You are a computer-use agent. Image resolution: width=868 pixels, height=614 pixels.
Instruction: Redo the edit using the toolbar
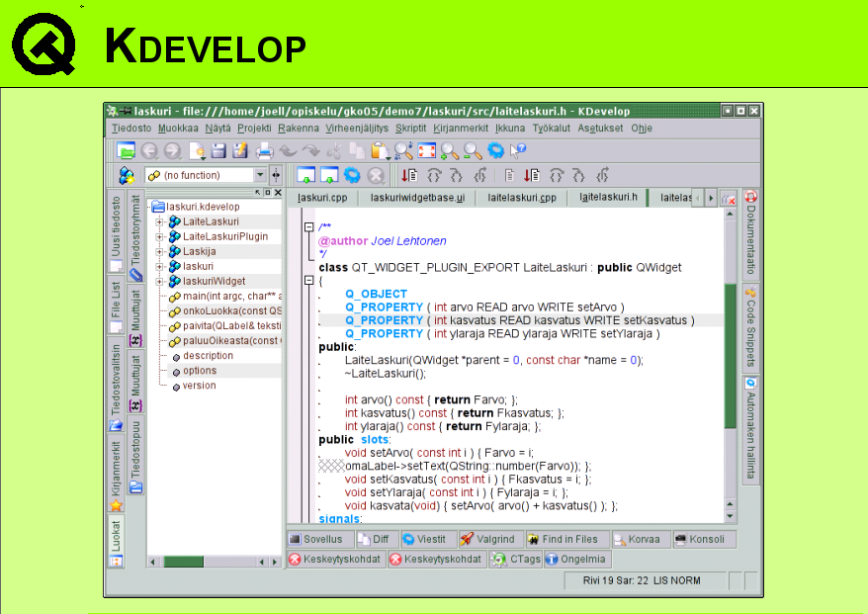click(311, 150)
